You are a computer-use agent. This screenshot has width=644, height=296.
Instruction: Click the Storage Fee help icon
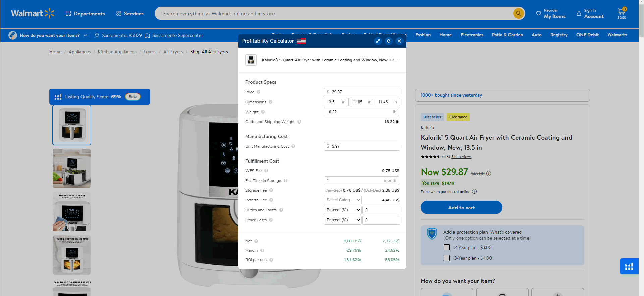(271, 190)
